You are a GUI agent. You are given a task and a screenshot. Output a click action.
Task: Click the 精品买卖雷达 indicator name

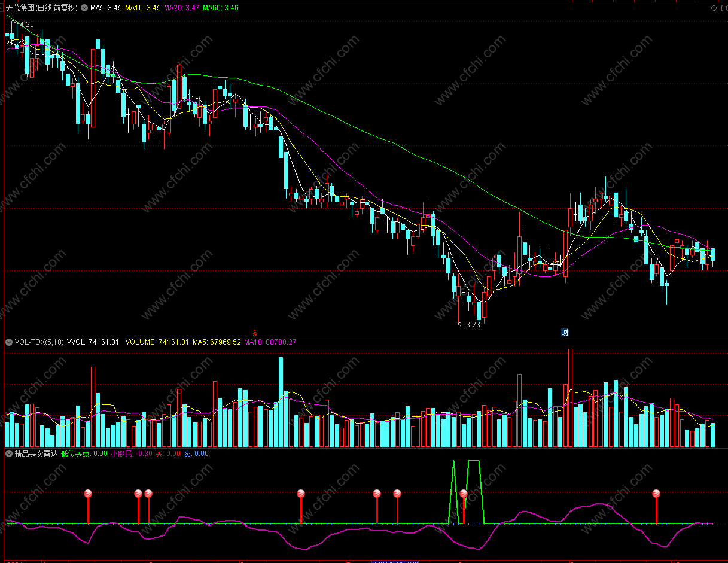point(36,454)
